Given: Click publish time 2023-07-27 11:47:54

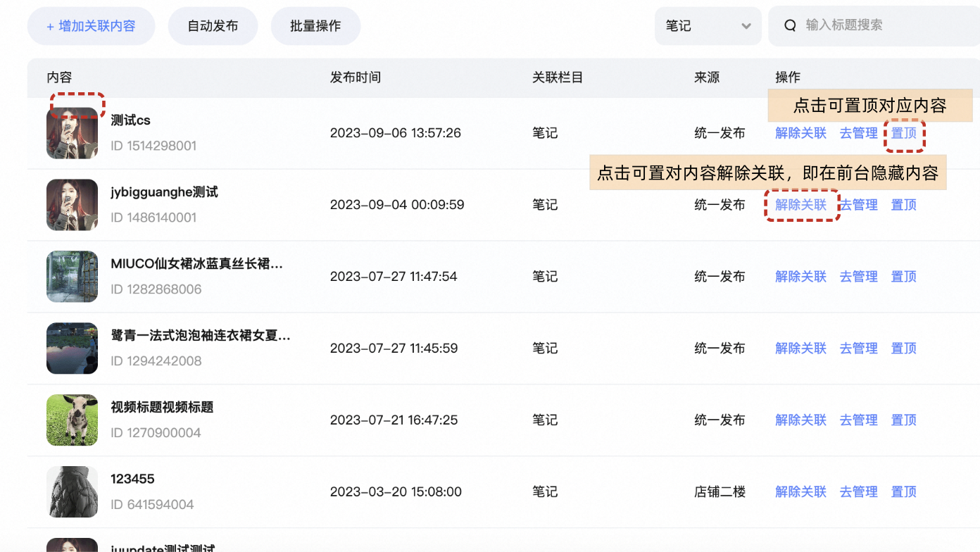Looking at the screenshot, I should click(394, 277).
